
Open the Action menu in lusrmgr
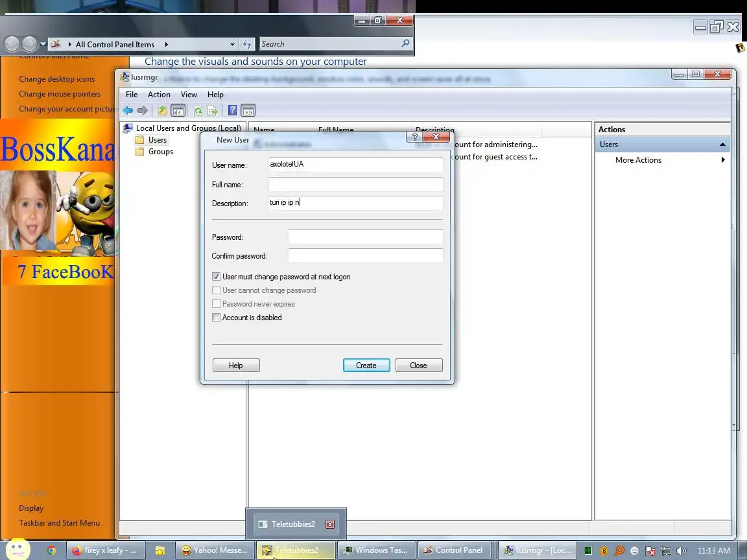pos(159,95)
